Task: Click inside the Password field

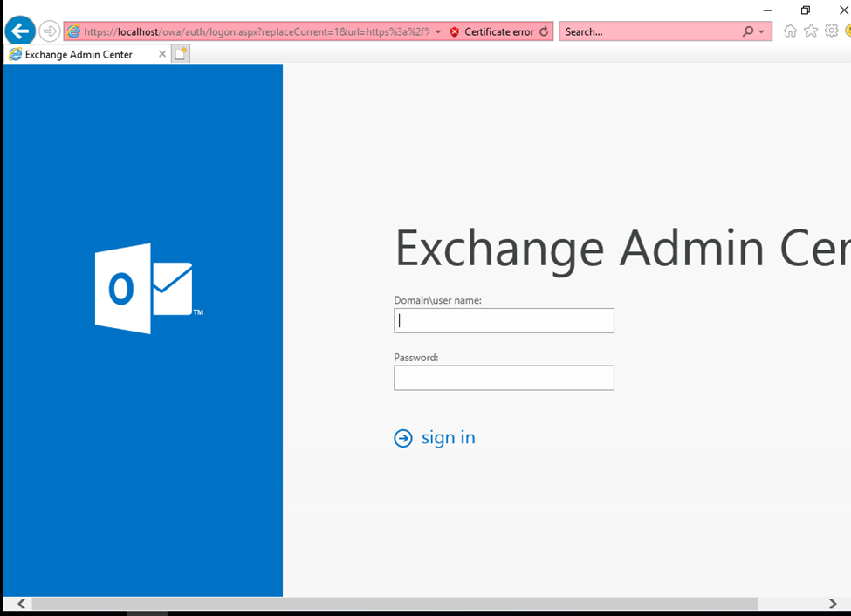Action: coord(504,378)
